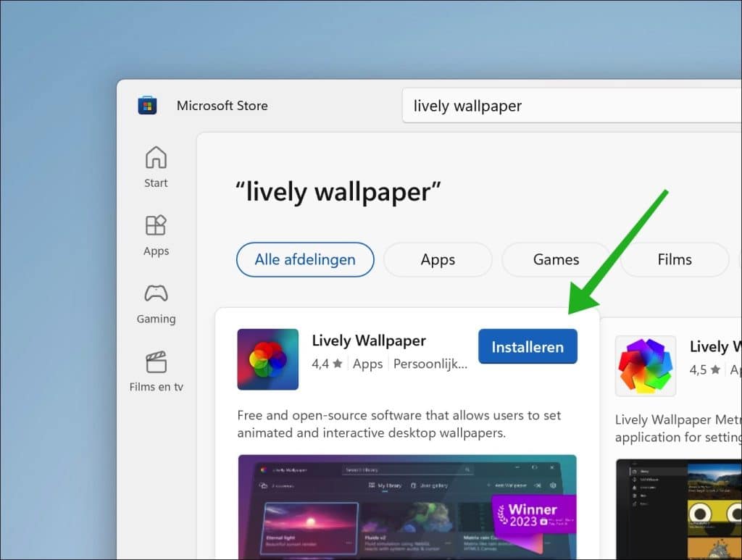This screenshot has height=560, width=742.
Task: Open the Lively Wallpaper title link
Action: [x=369, y=340]
